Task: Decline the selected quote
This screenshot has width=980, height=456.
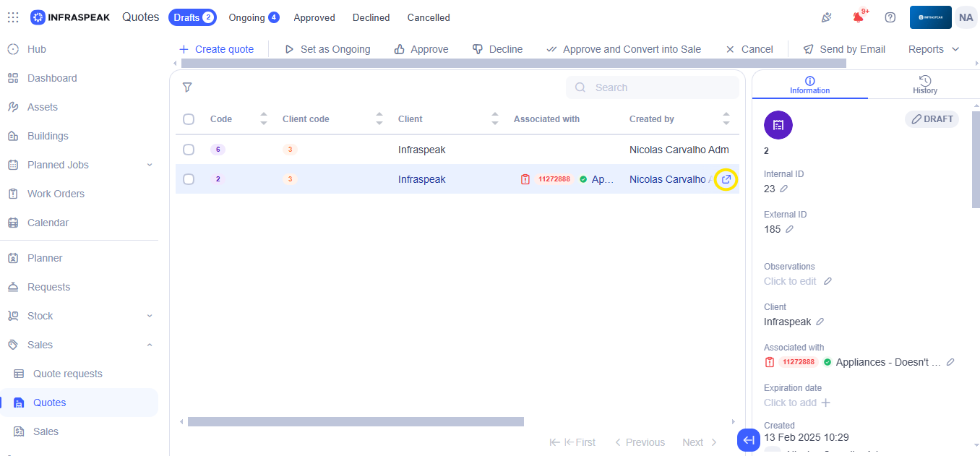Action: point(497,49)
